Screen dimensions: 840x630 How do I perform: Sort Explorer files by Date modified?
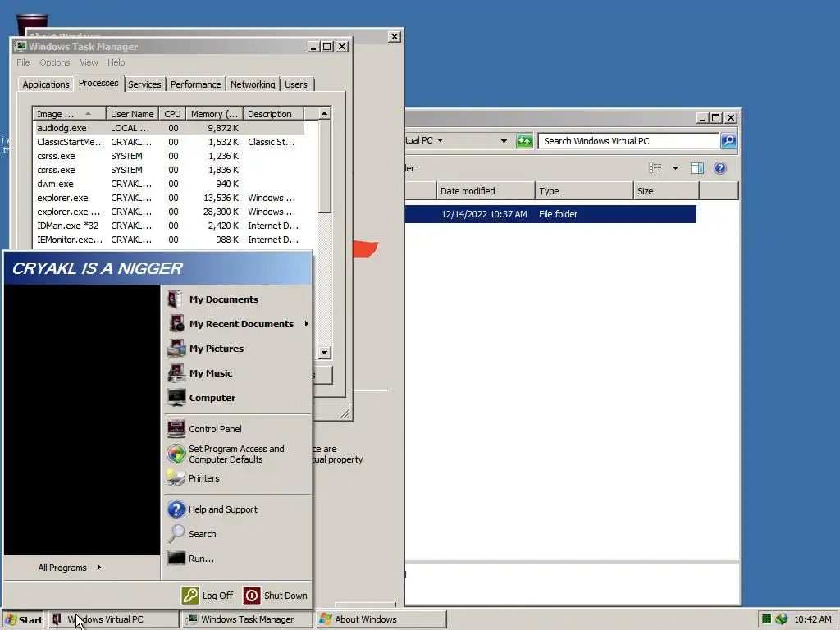pyautogui.click(x=486, y=190)
